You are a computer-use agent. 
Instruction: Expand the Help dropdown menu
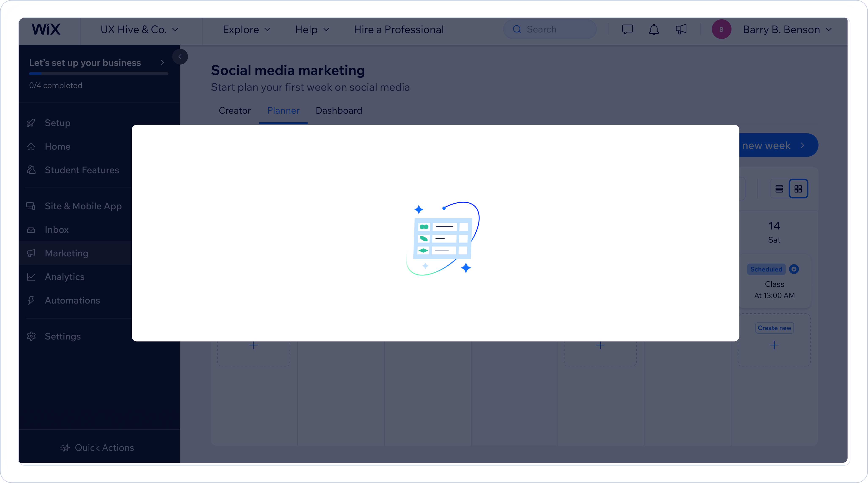tap(312, 29)
